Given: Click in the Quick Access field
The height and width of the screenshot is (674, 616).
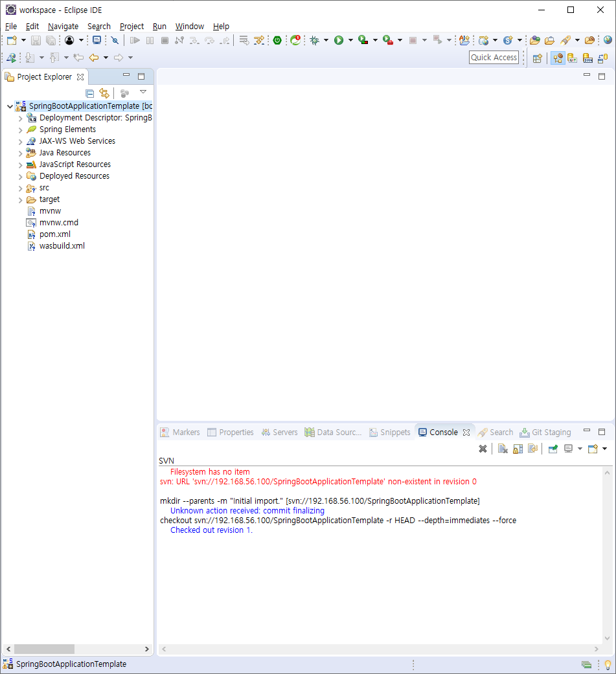Looking at the screenshot, I should pos(494,57).
